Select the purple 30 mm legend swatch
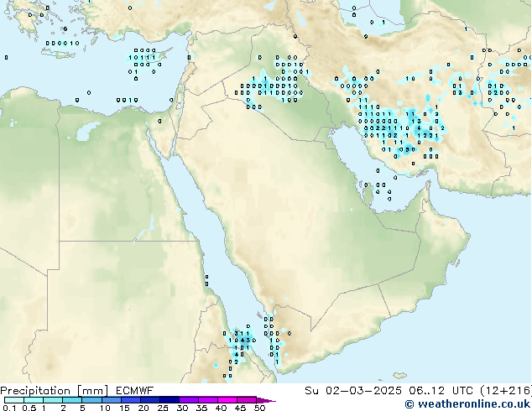The image size is (532, 411). click(189, 400)
